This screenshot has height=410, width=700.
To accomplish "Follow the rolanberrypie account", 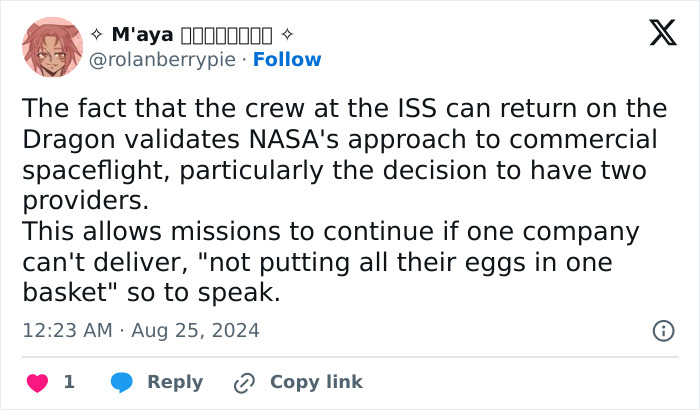I will point(287,60).
